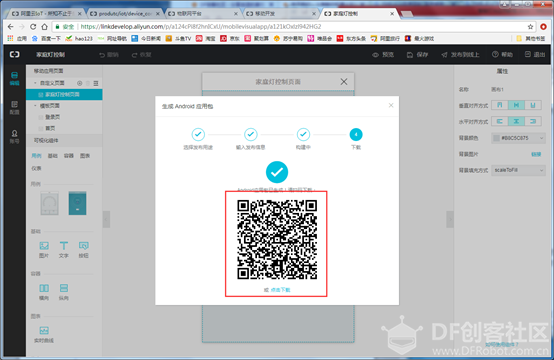Switch to the 移动开发 browser tab
This screenshot has width=554, height=360.
click(x=281, y=14)
